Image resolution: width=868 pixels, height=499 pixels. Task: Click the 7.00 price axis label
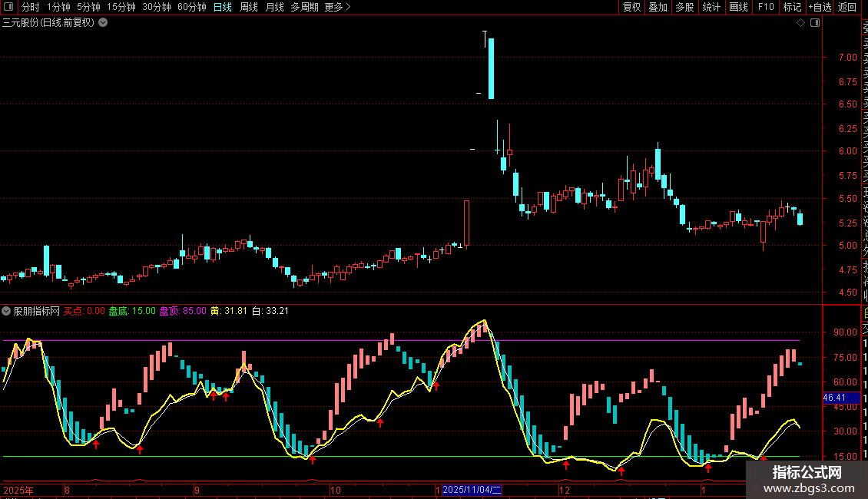[x=847, y=57]
